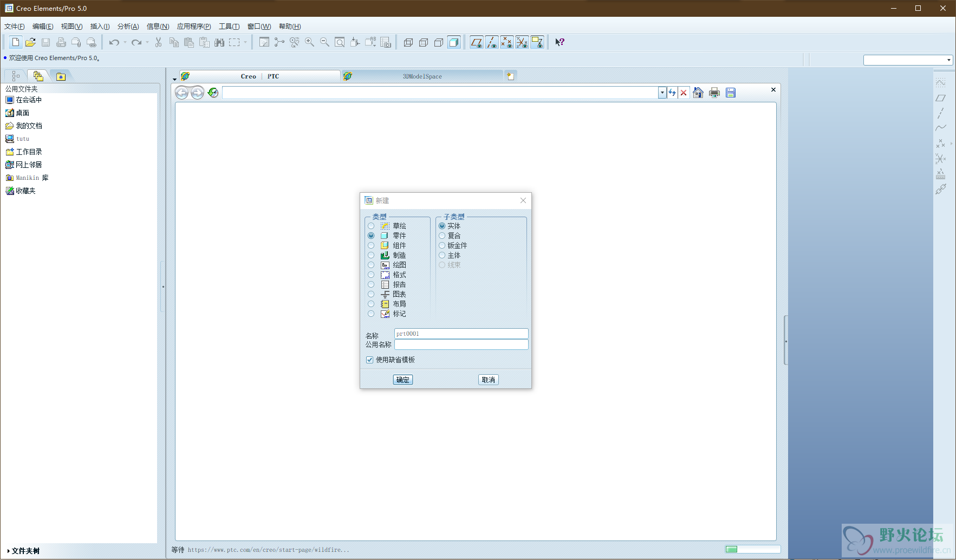Click the browser Home icon

tap(698, 93)
